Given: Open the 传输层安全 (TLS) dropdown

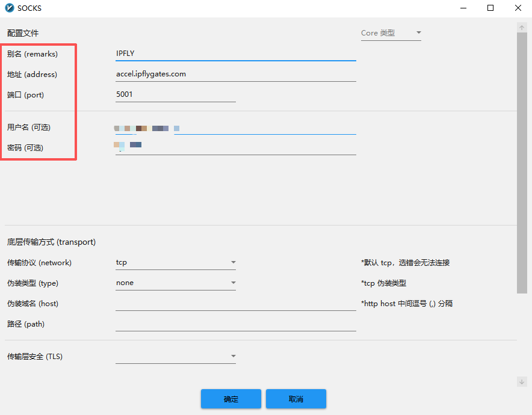Looking at the screenshot, I should pos(175,357).
